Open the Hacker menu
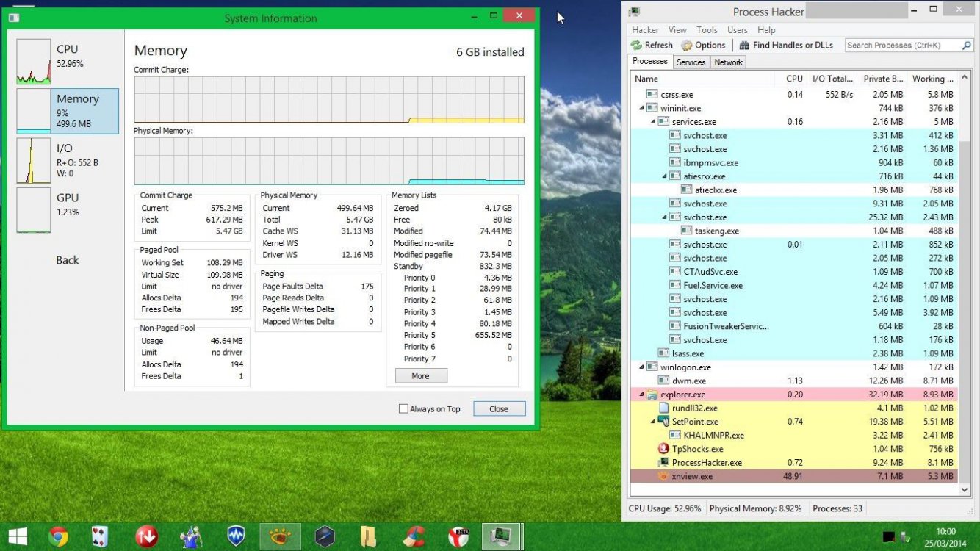Viewport: 980px width, 551px height. coord(645,30)
